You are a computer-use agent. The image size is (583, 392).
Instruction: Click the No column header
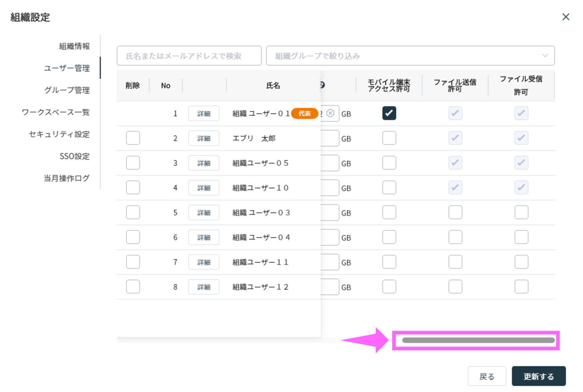click(x=166, y=85)
